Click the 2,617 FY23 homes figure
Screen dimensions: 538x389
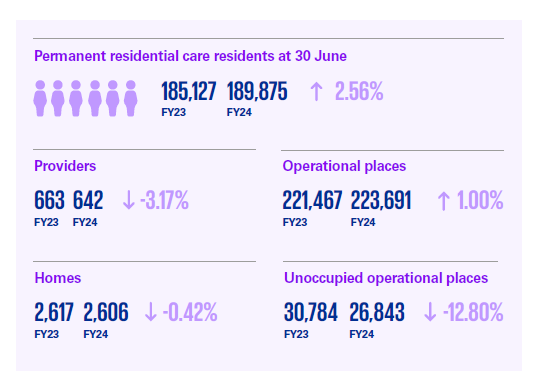54,312
